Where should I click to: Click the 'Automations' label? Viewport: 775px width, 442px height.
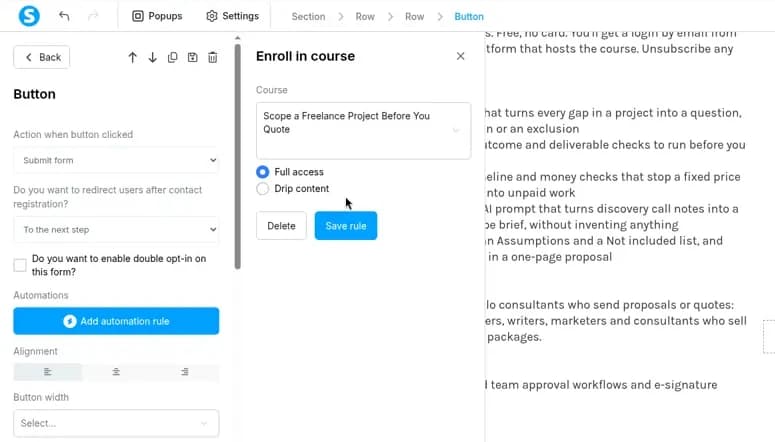[x=41, y=295]
